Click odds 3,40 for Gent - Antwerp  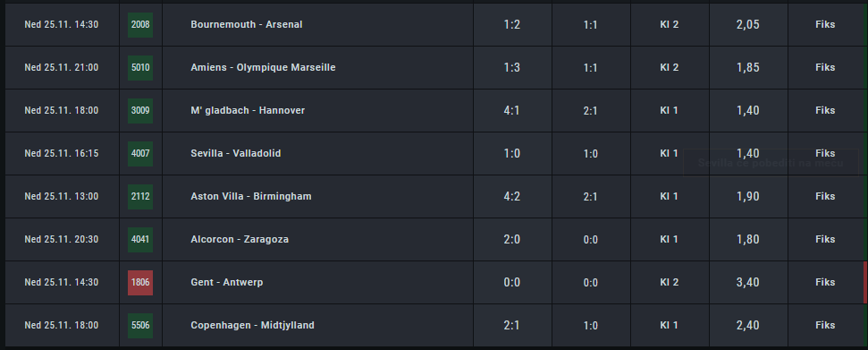coord(748,282)
